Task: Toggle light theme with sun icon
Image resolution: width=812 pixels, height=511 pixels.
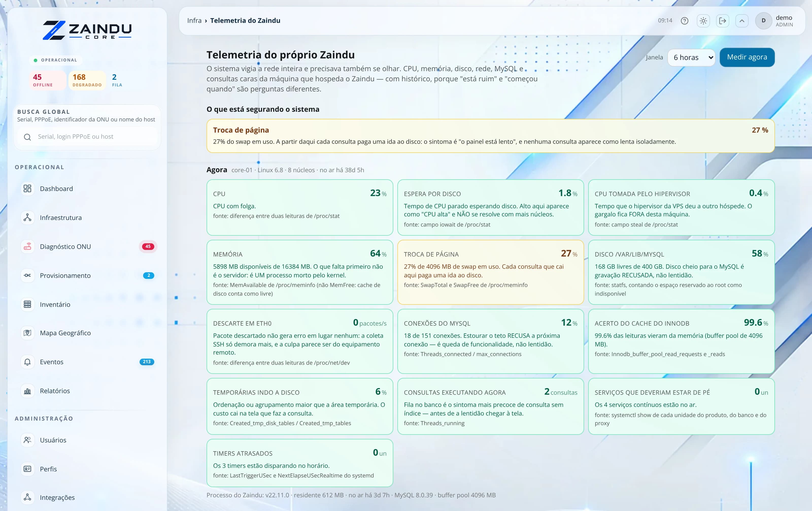Action: [x=703, y=21]
